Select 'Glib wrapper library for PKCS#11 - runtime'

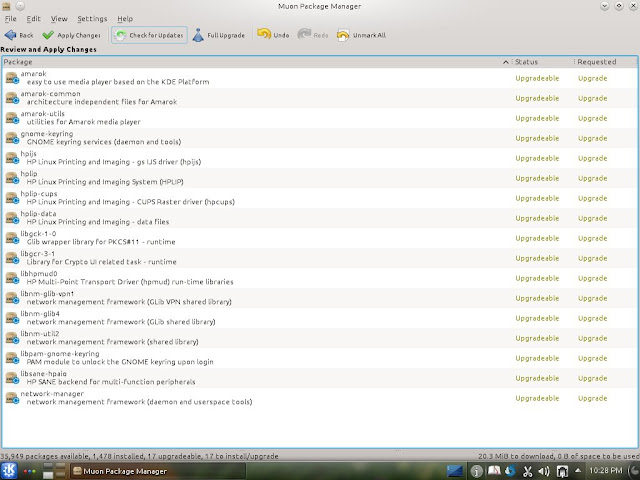(x=101, y=242)
